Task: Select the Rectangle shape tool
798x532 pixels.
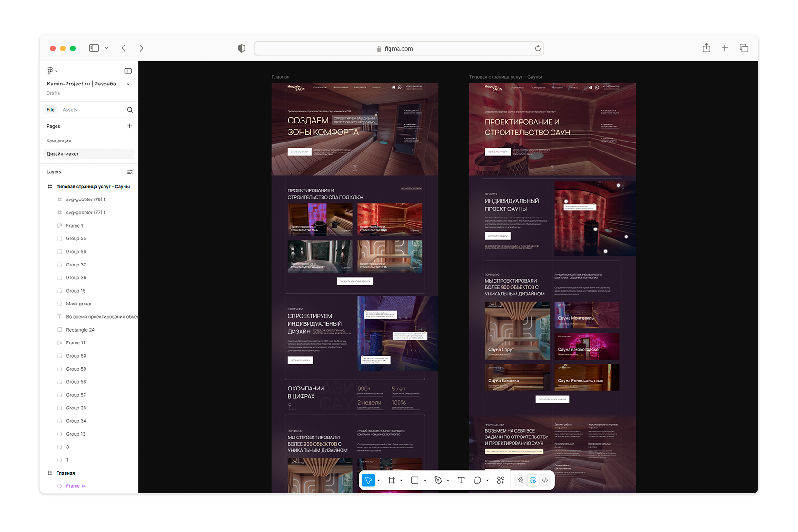Action: tap(415, 480)
